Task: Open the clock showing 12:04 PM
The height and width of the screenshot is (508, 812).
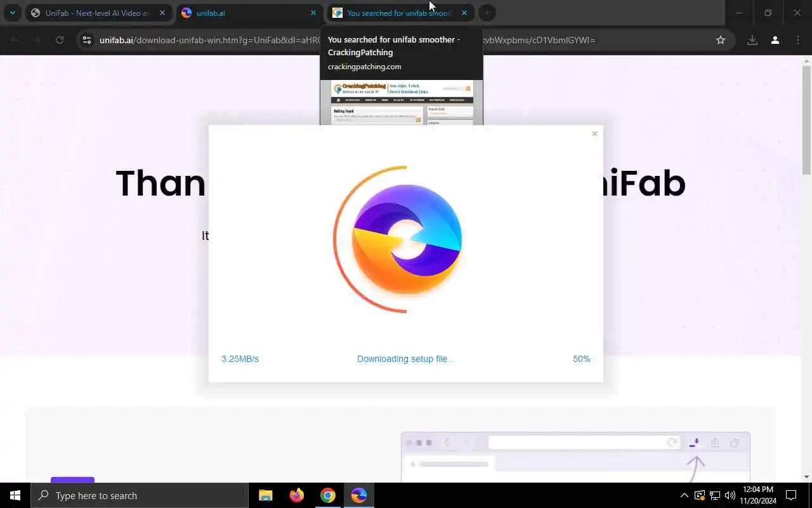Action: coord(757,495)
